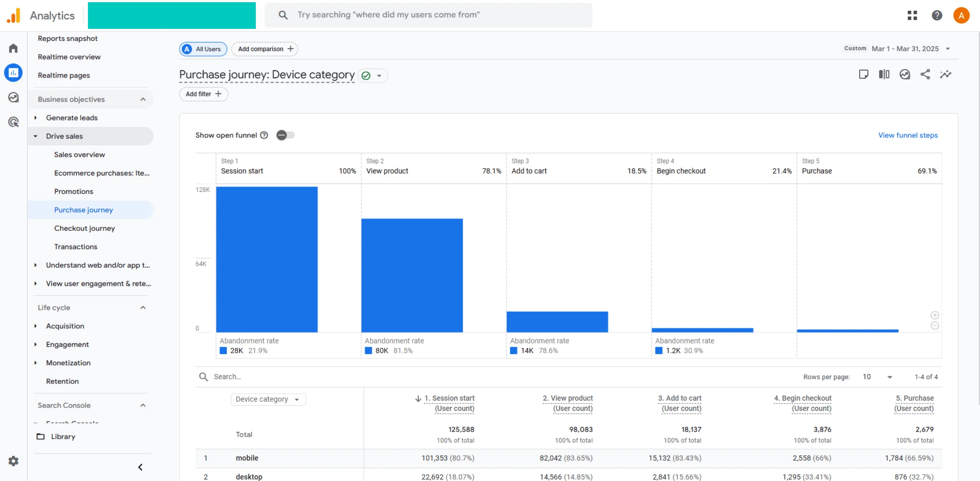Click the Customize report icon
The width and height of the screenshot is (980, 481).
coord(863,74)
